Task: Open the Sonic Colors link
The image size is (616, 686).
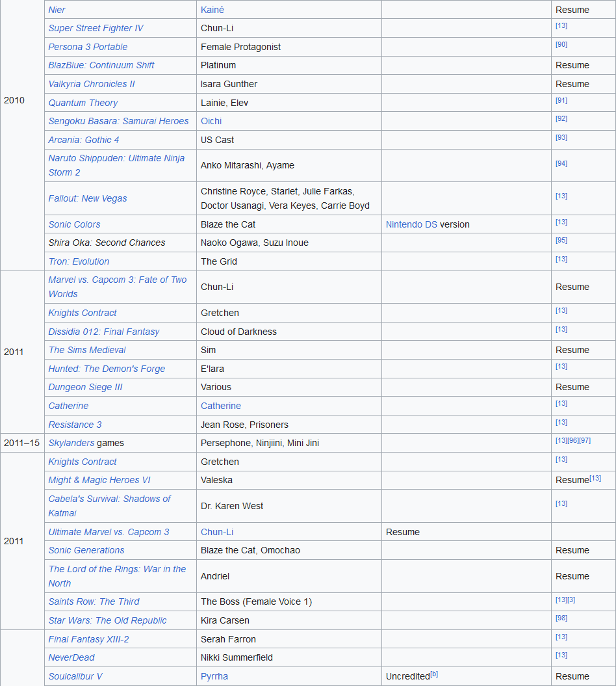Action: pyautogui.click(x=74, y=224)
